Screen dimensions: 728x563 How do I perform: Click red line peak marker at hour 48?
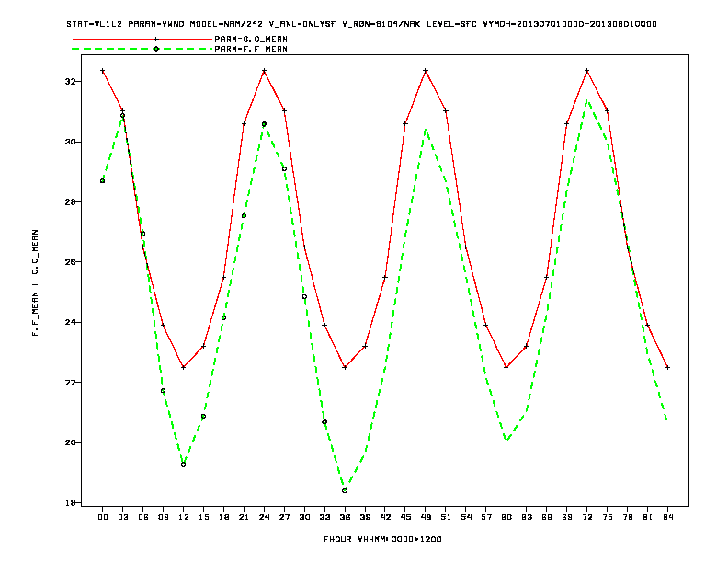click(426, 71)
